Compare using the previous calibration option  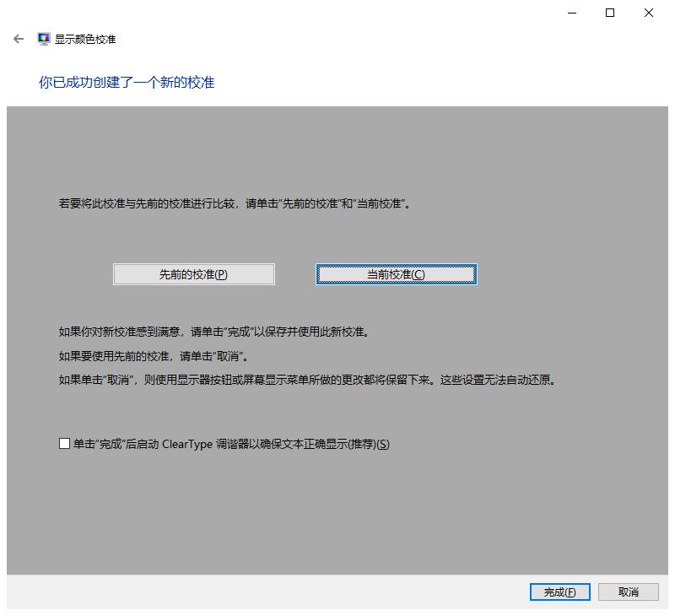tap(193, 273)
